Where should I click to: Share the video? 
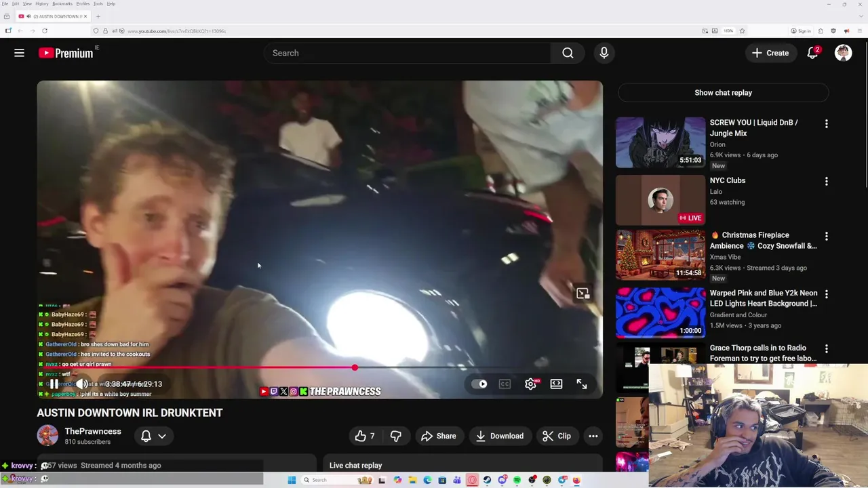tap(439, 436)
